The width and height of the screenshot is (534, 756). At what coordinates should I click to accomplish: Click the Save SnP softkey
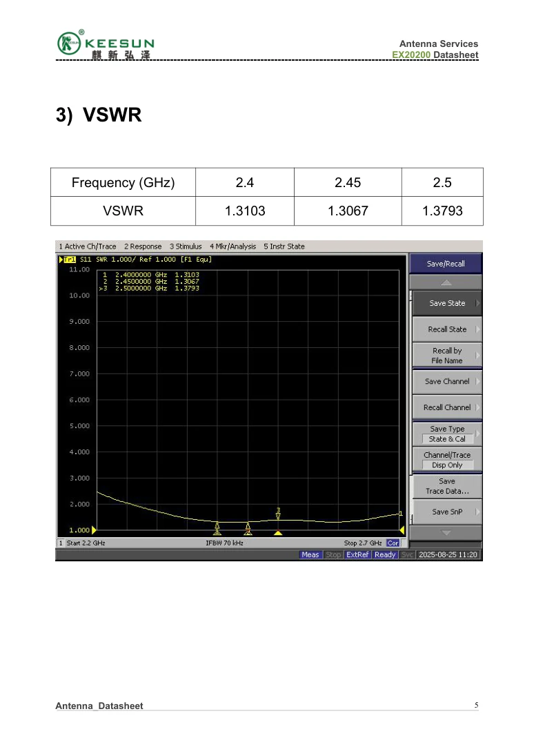pos(447,512)
